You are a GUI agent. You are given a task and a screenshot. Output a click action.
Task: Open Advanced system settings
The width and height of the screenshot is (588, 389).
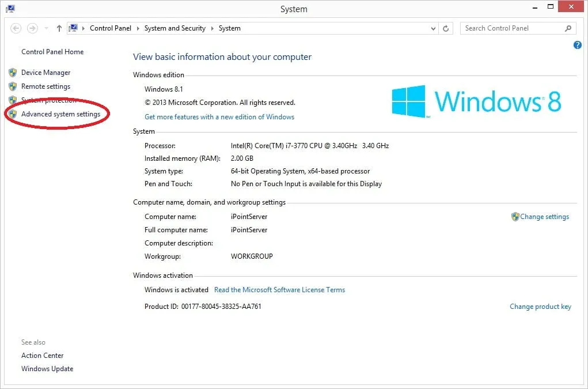[x=60, y=114]
